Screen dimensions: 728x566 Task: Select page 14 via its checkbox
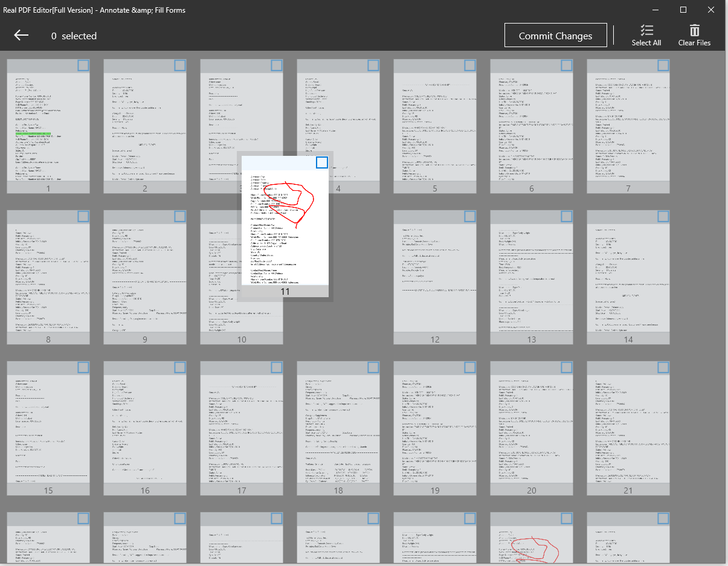(663, 215)
